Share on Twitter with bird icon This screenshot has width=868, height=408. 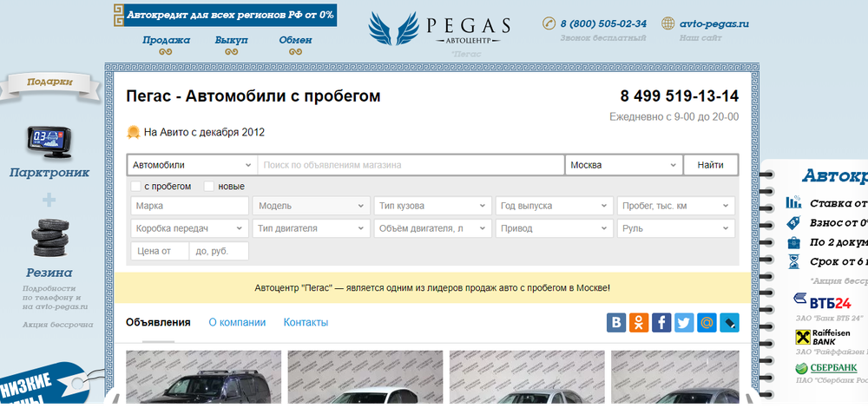684,322
